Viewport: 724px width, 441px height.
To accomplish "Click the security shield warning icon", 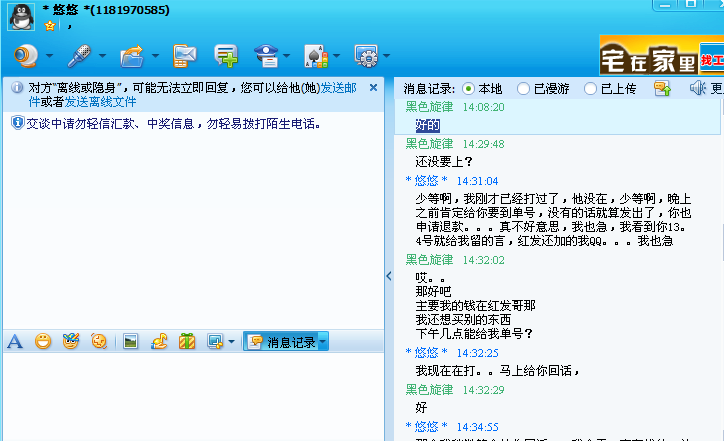I will point(18,123).
